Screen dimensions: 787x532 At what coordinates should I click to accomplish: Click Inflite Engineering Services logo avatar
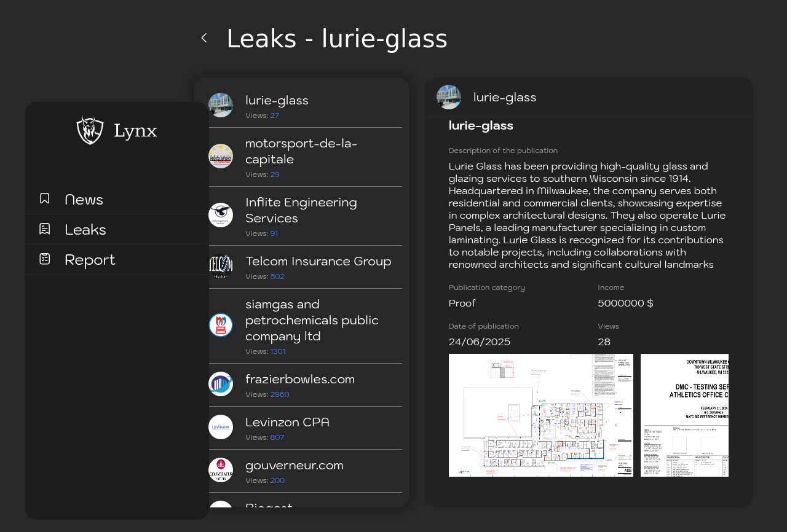221,215
